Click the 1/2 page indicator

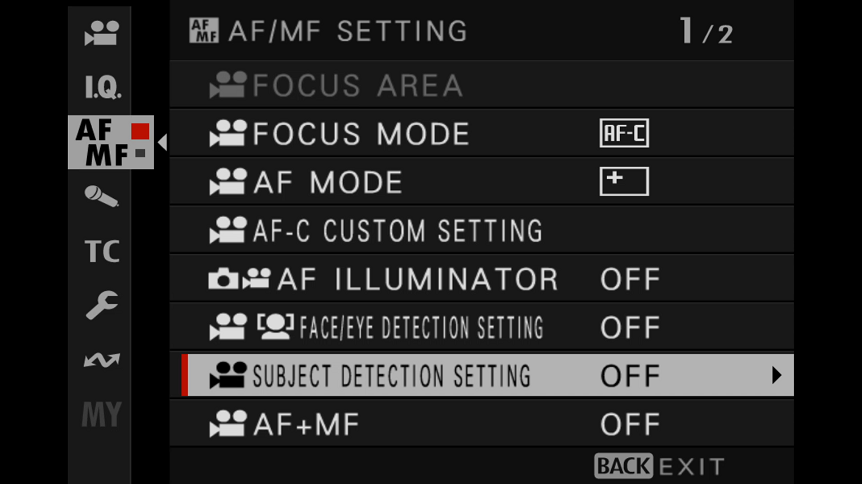click(706, 31)
